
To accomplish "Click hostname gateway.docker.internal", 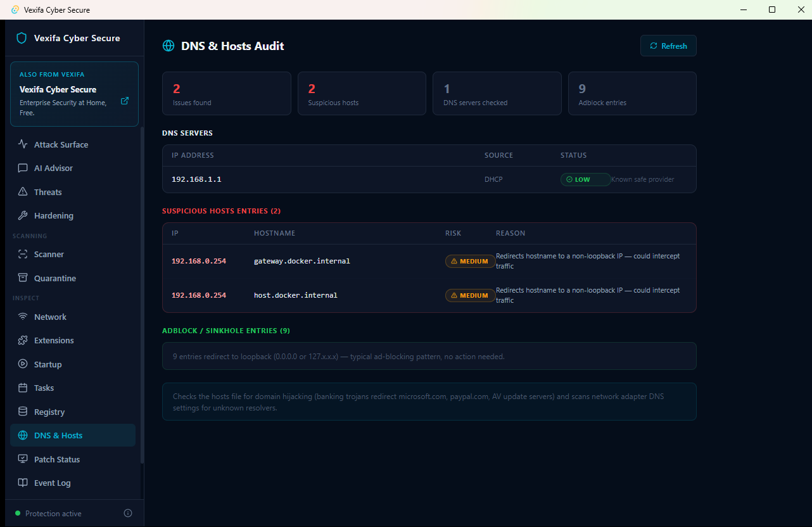I will tap(302, 261).
